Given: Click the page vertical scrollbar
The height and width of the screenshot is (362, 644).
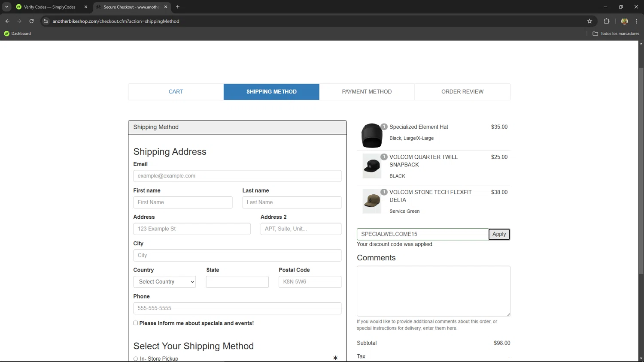Looking at the screenshot, I should tap(641, 171).
